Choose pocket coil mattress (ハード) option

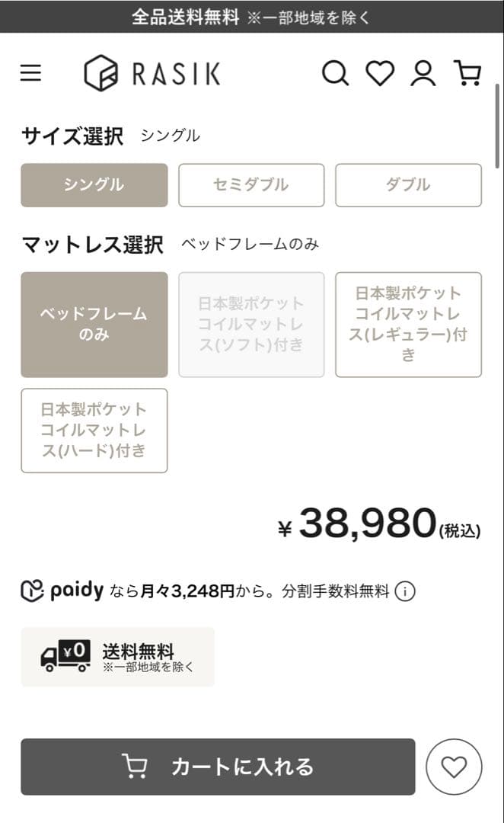pyautogui.click(x=94, y=431)
